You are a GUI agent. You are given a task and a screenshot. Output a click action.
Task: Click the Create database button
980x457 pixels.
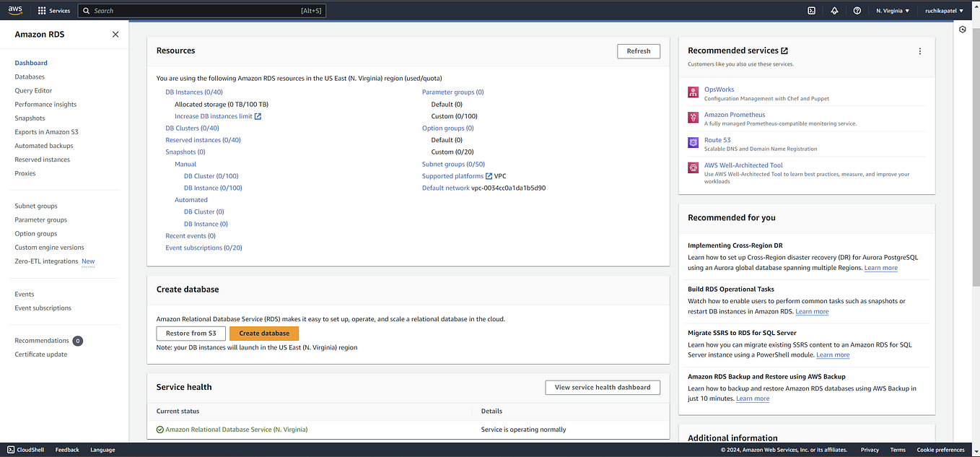click(x=263, y=333)
